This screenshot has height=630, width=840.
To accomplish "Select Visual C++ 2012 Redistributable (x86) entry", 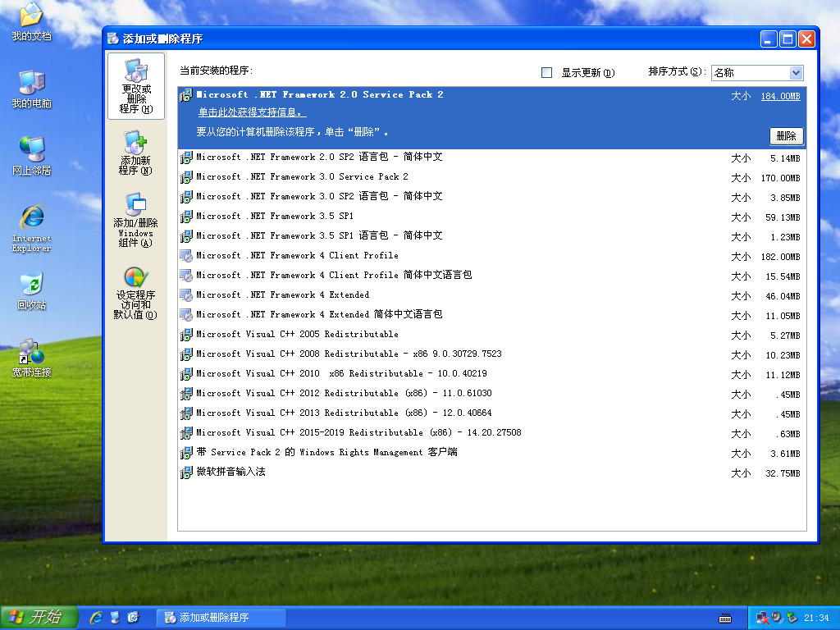I will tap(492, 394).
